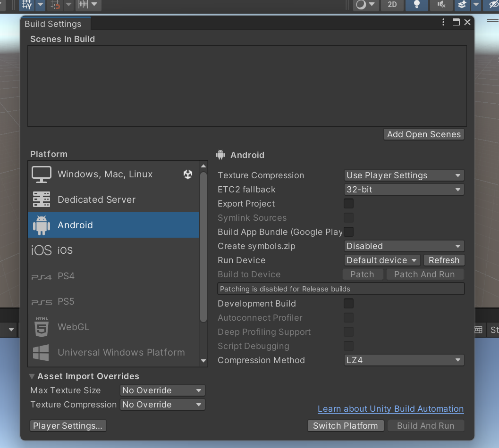The height and width of the screenshot is (448, 499).
Task: Open Create symbols.zip dropdown
Action: [x=404, y=246]
